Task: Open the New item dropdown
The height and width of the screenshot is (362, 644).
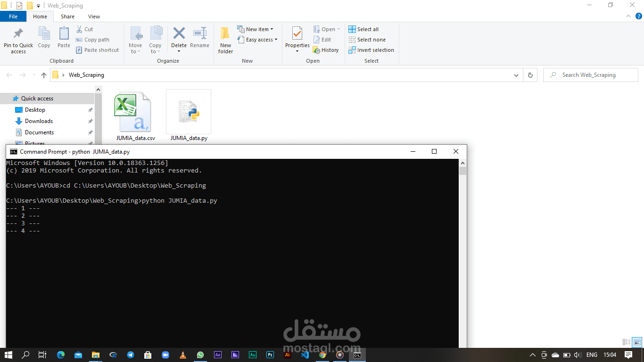Action: pyautogui.click(x=255, y=29)
